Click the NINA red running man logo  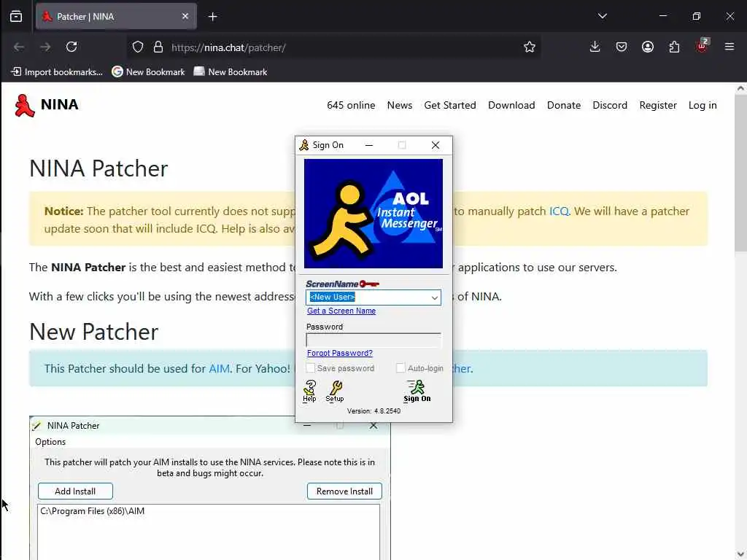pos(24,105)
